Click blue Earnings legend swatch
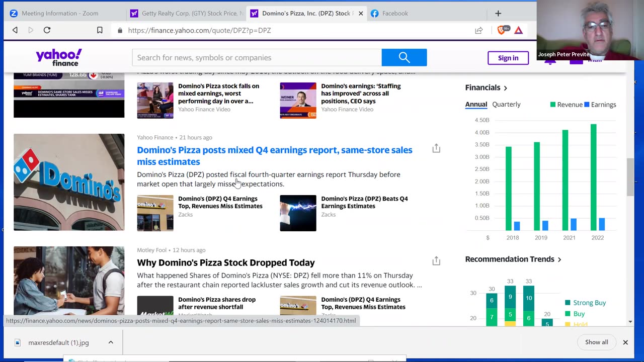This screenshot has height=362, width=644. 587,105
